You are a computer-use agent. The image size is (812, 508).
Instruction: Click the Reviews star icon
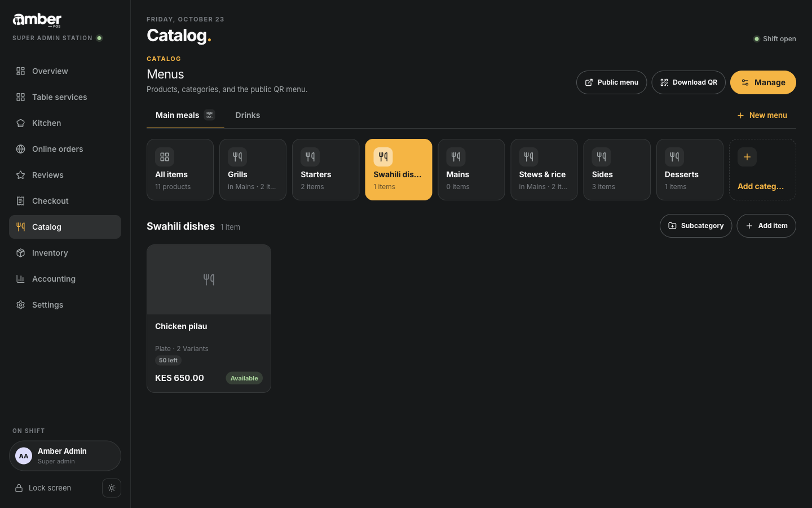[21, 175]
